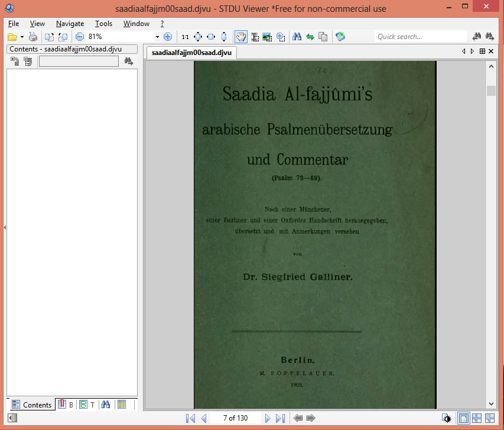Jump to the first page
The image size is (504, 430).
190,418
